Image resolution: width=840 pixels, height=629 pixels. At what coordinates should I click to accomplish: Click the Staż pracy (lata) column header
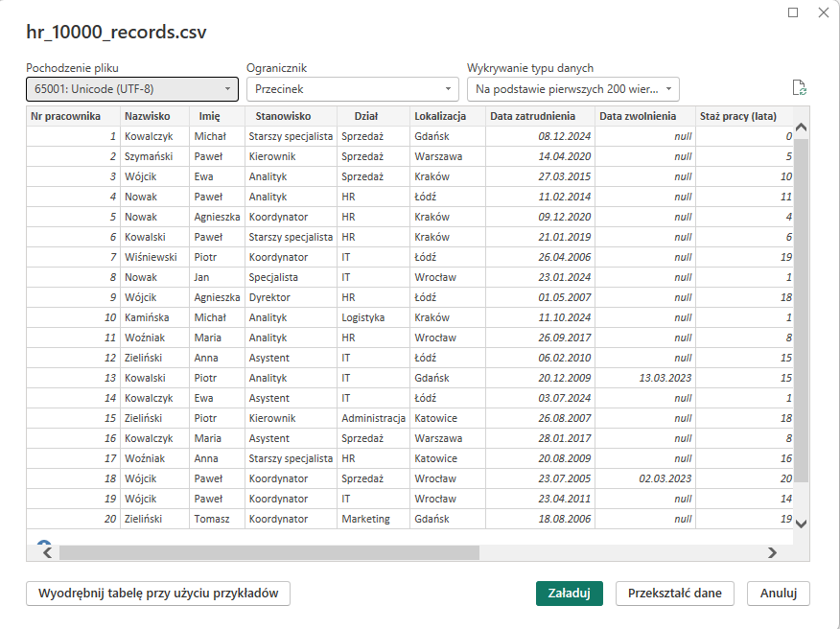tap(737, 116)
